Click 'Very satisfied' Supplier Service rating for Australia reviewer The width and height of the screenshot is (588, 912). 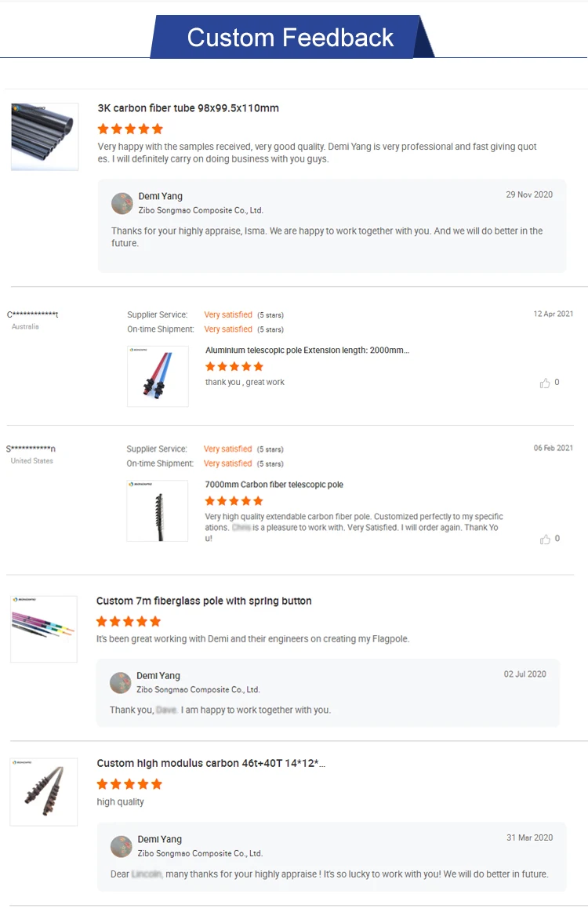click(x=228, y=314)
